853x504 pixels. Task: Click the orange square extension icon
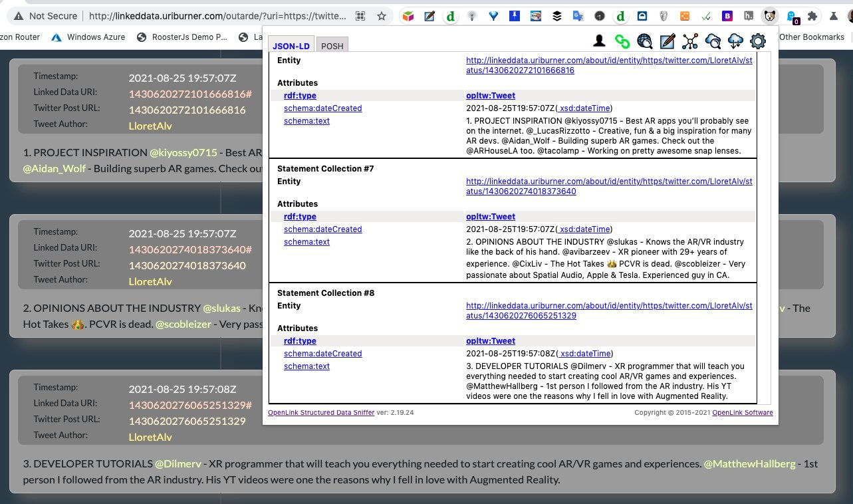[683, 16]
